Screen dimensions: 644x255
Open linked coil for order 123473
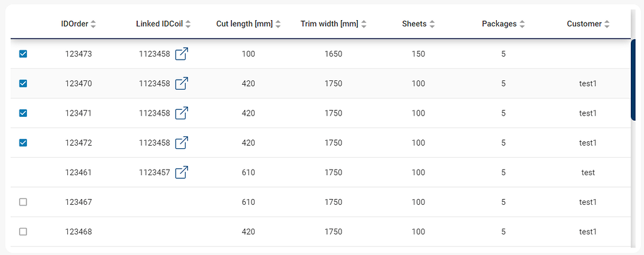[x=181, y=54]
